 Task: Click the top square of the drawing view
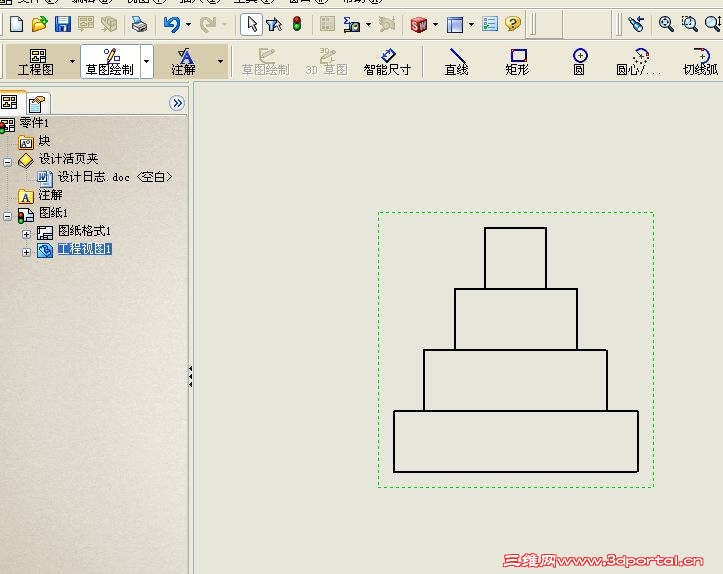(x=516, y=258)
